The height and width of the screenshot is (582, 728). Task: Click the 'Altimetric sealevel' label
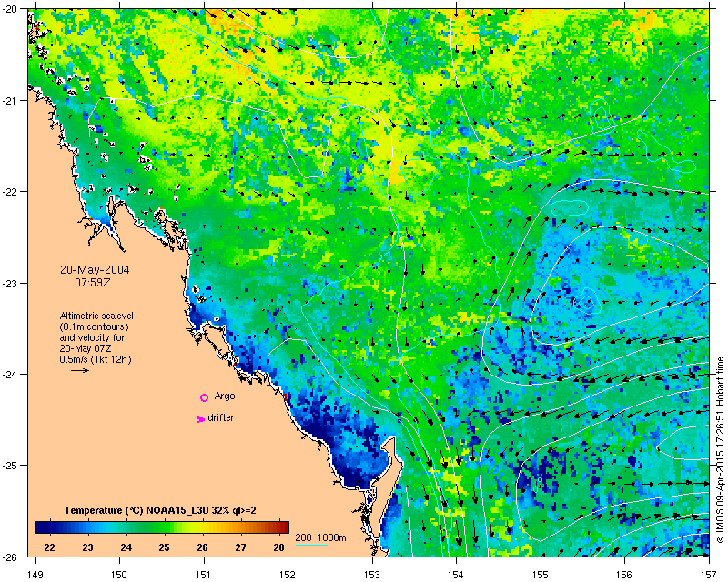96,316
